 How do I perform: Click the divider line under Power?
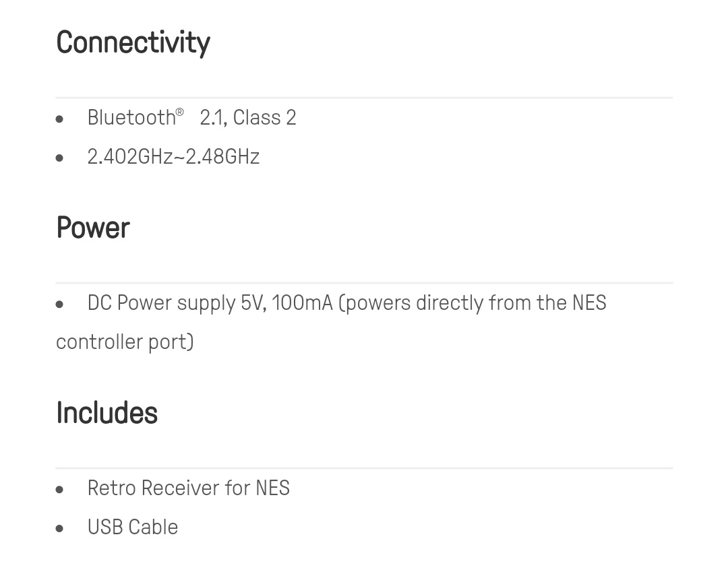click(x=364, y=283)
